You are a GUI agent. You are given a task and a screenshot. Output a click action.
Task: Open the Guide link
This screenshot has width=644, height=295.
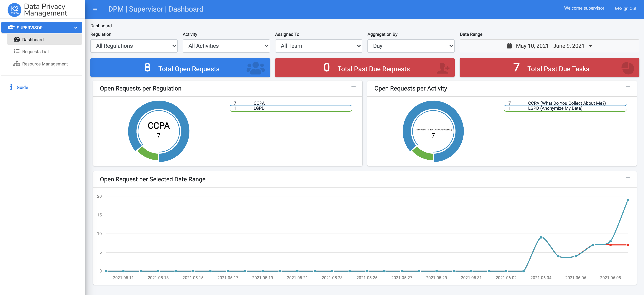(x=22, y=87)
